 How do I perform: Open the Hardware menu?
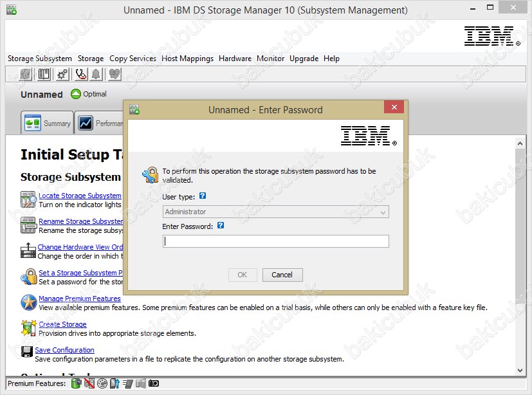(x=235, y=59)
